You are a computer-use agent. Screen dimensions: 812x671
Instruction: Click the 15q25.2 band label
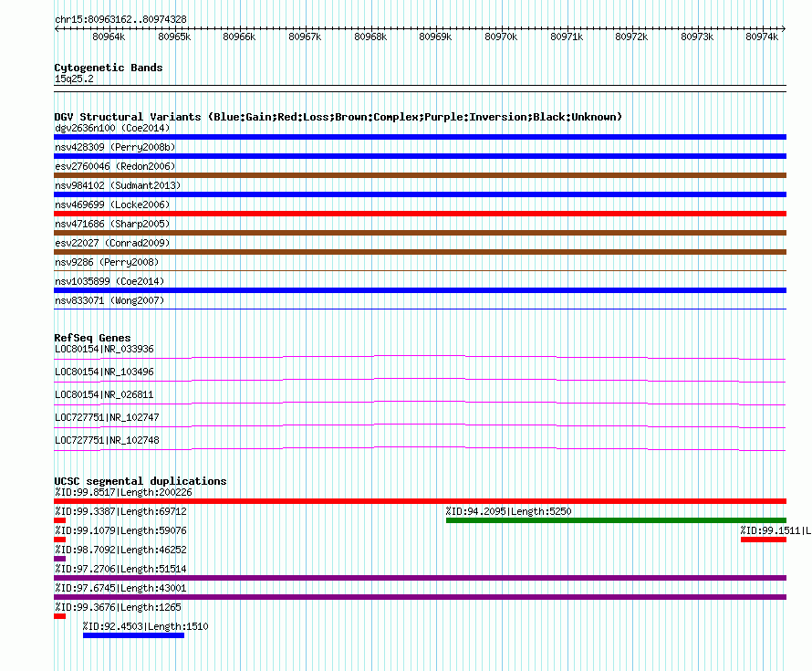tap(74, 79)
